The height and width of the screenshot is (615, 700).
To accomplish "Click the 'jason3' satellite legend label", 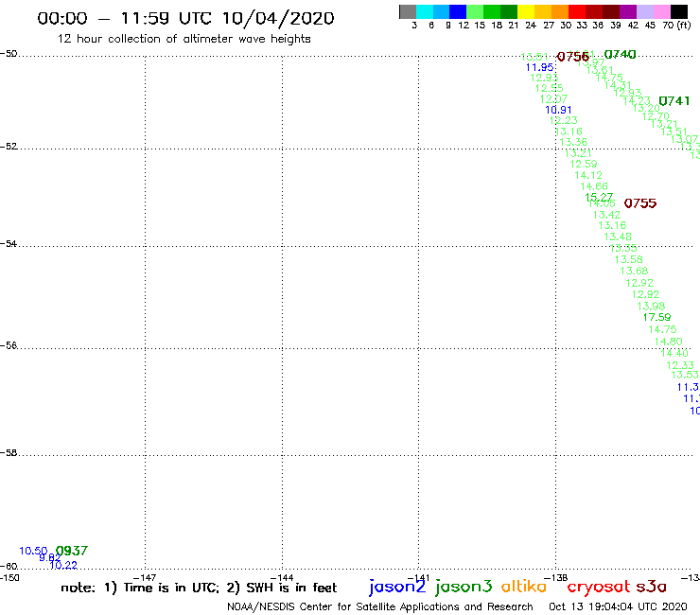I will pyautogui.click(x=464, y=587).
